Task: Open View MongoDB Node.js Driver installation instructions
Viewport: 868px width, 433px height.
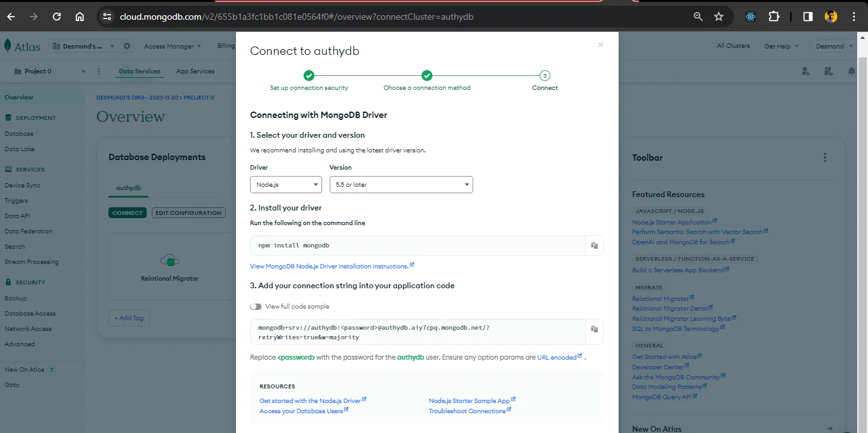Action: point(332,266)
